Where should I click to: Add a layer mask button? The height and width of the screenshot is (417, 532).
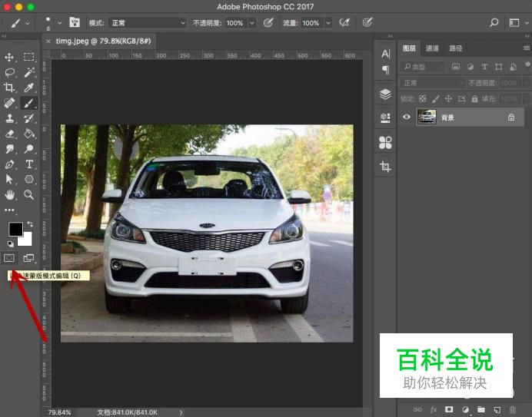pos(449,409)
